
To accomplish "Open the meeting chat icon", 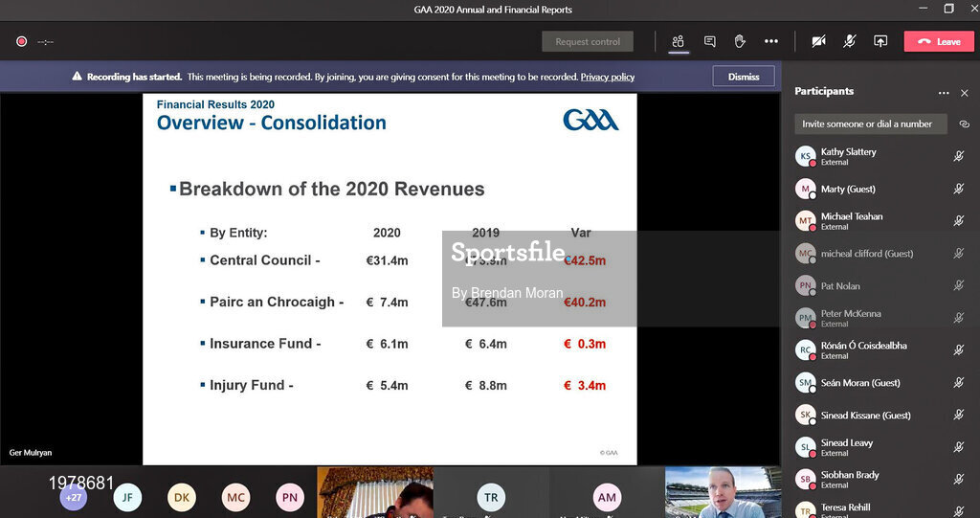I will click(x=709, y=41).
